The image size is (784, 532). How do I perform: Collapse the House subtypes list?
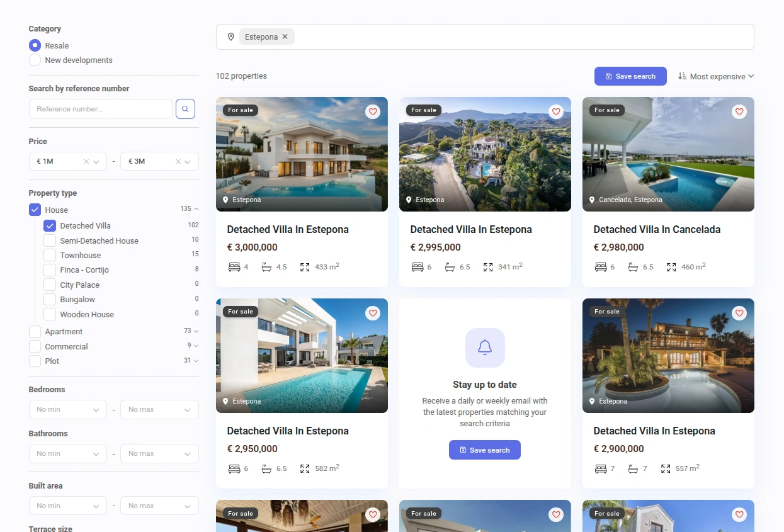click(196, 209)
